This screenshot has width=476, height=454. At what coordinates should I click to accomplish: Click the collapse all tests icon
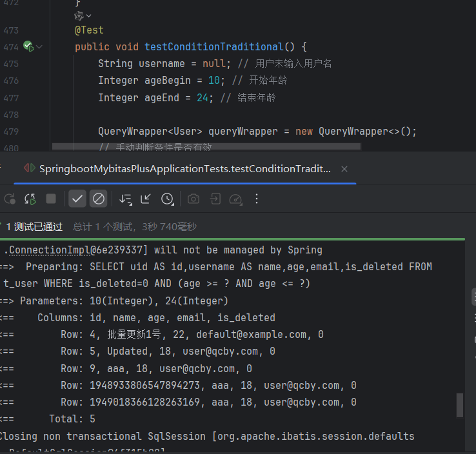tap(146, 199)
